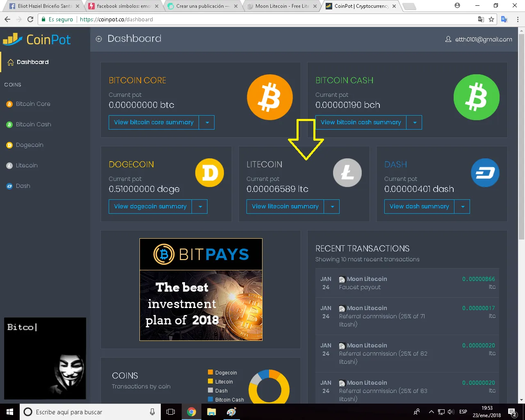Screen dimensions: 525x420
Task: Open Task View on the taskbar
Action: (171, 412)
